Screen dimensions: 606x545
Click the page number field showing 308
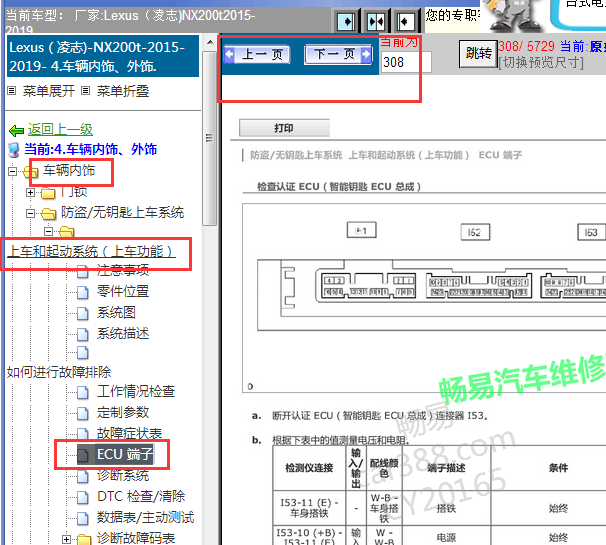[406, 62]
